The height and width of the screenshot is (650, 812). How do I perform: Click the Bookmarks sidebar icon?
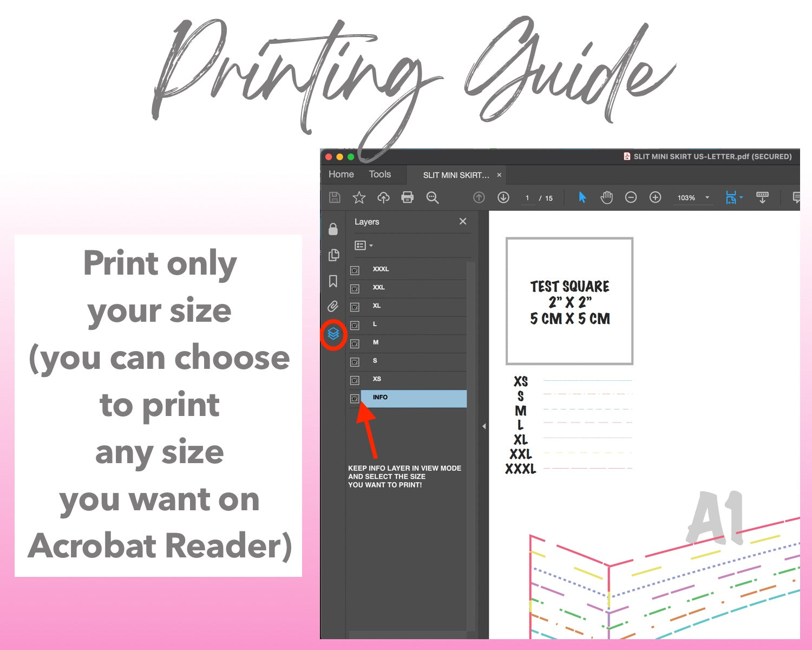(x=333, y=281)
